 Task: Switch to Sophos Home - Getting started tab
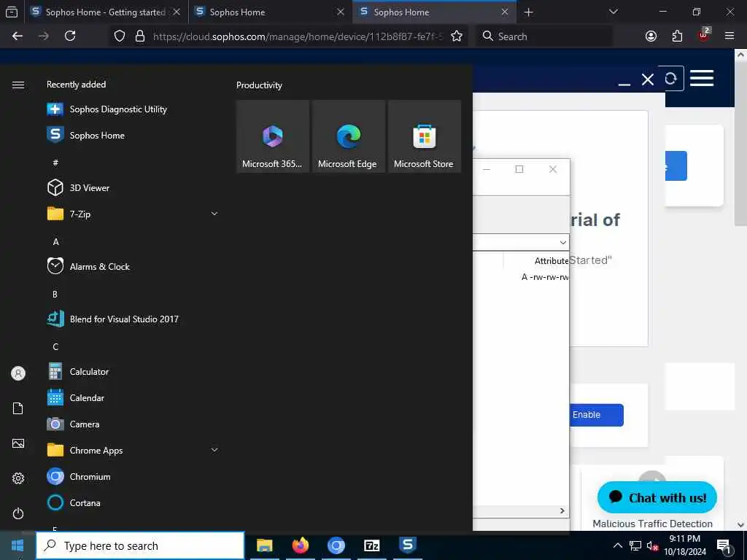106,12
